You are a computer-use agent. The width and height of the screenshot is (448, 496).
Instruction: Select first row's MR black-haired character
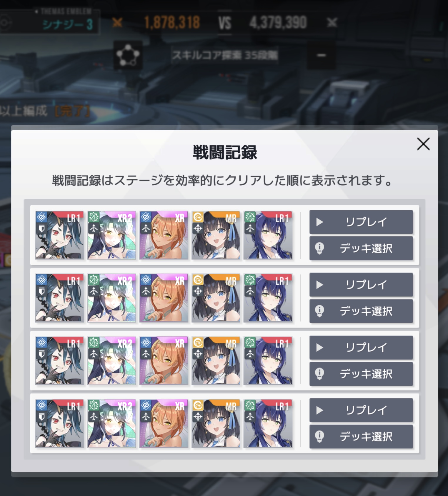point(216,235)
